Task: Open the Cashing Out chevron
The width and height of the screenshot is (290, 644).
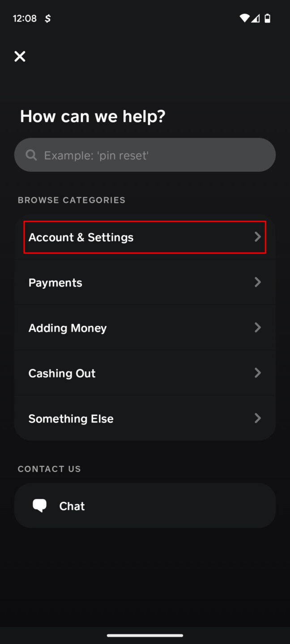Action: pos(258,373)
